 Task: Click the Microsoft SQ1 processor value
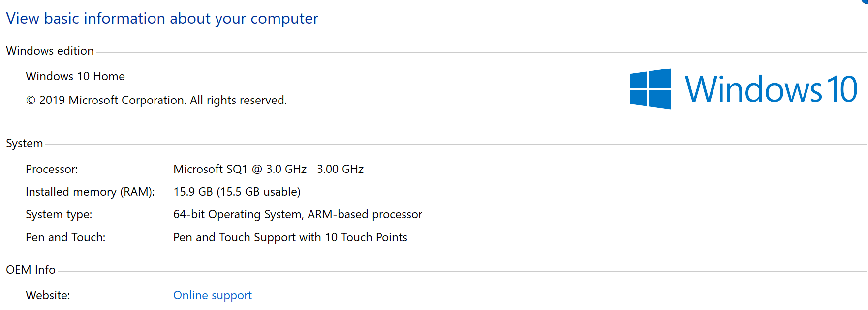click(240, 169)
